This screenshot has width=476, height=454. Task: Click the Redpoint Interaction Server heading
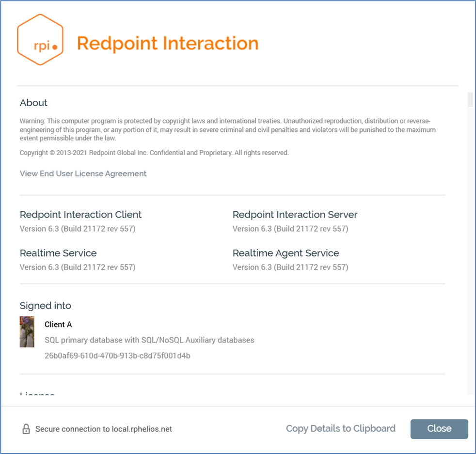[295, 215]
